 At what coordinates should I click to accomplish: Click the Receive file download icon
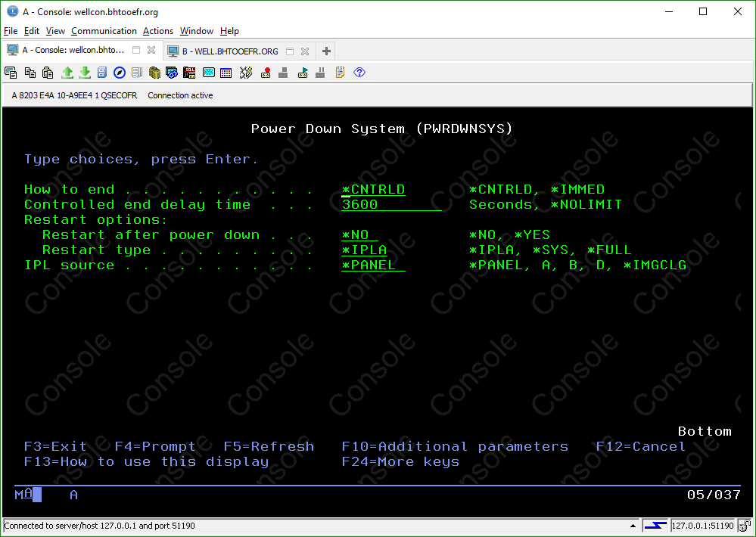[85, 73]
